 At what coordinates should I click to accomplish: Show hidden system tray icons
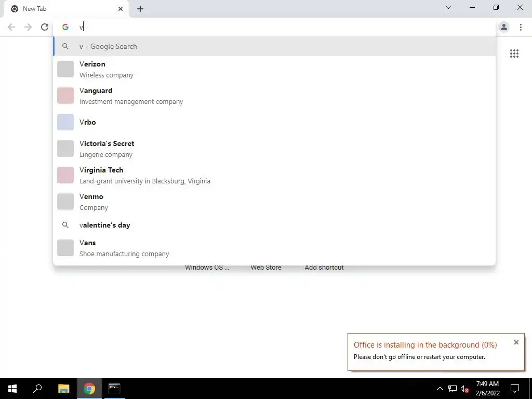click(440, 389)
